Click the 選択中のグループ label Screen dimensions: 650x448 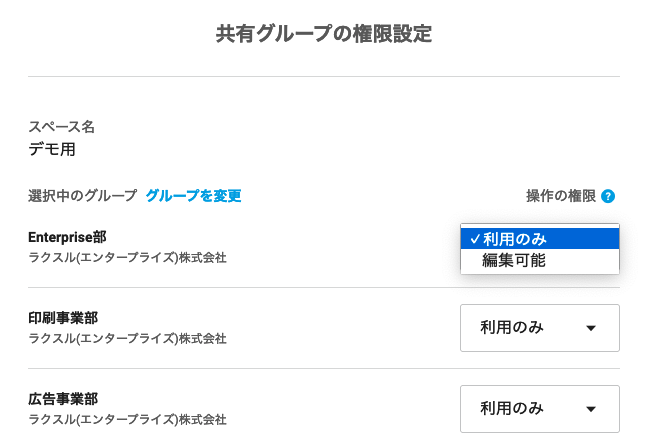tap(82, 196)
